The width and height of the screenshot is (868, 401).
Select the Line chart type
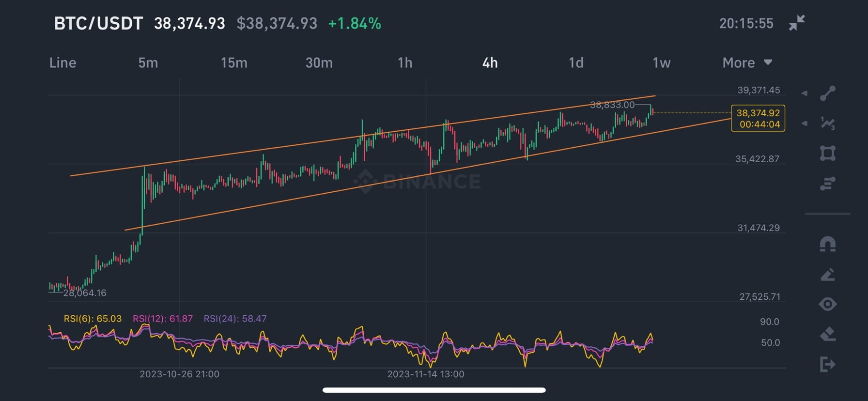[63, 62]
